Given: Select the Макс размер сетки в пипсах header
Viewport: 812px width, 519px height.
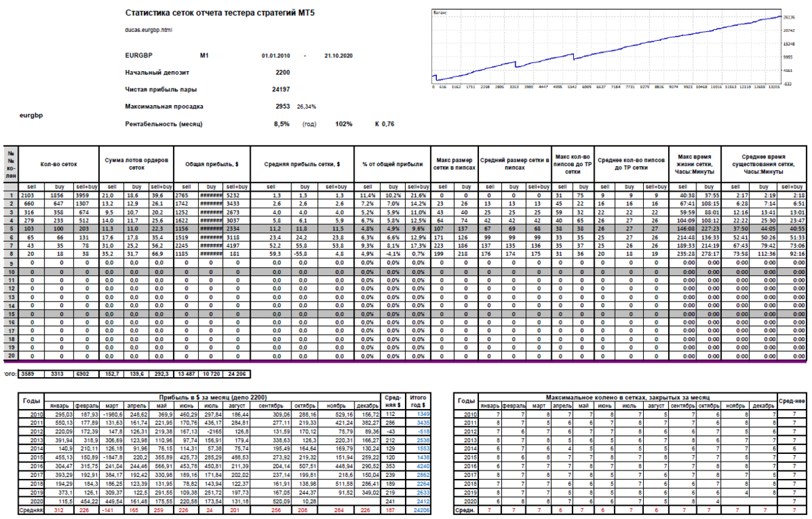Looking at the screenshot, I should tap(454, 164).
